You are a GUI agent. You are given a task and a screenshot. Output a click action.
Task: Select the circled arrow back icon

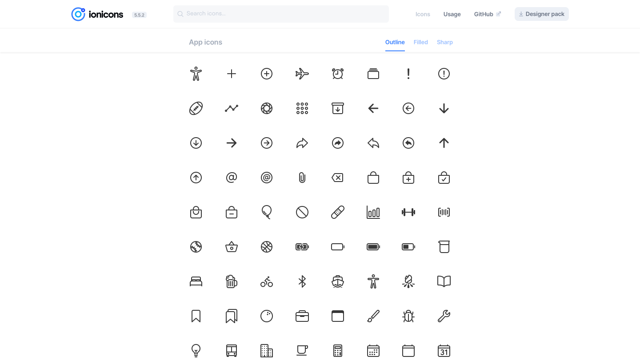tap(408, 108)
